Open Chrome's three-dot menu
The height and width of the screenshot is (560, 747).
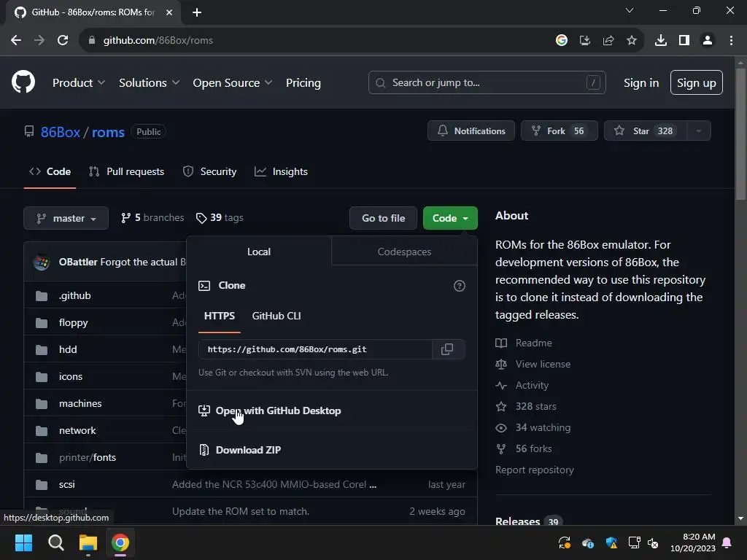click(731, 41)
